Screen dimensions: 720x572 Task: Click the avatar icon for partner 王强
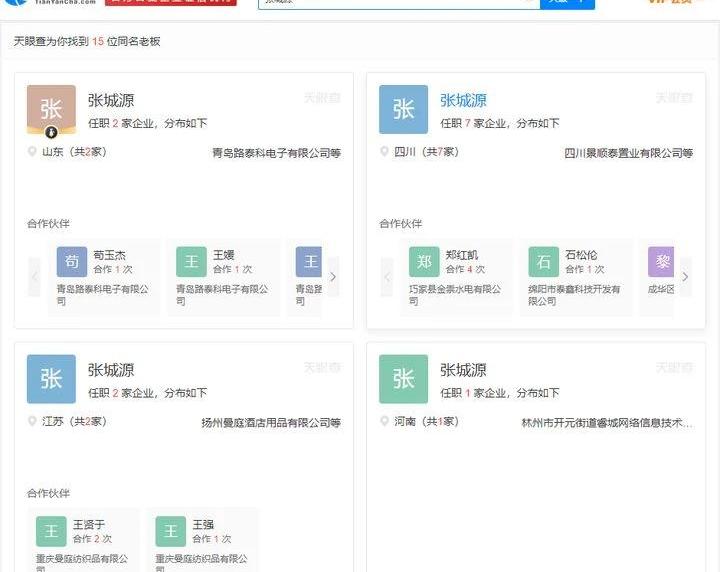[171, 531]
